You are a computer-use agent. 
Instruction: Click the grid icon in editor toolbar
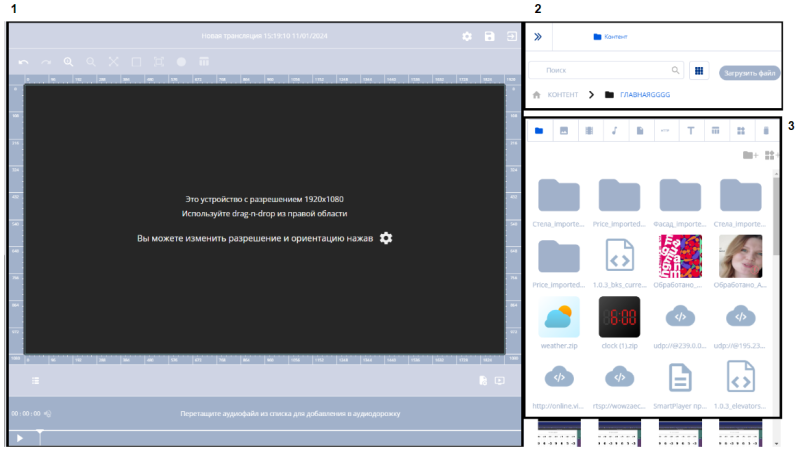click(204, 62)
